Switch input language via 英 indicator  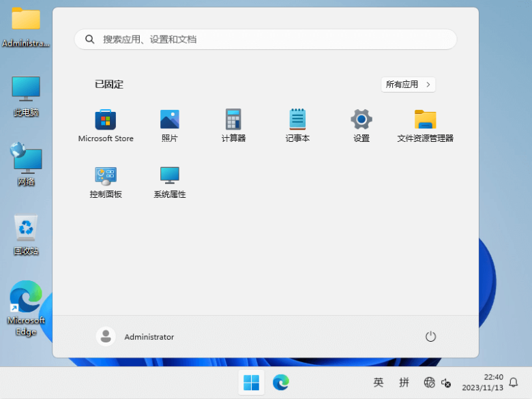[379, 383]
